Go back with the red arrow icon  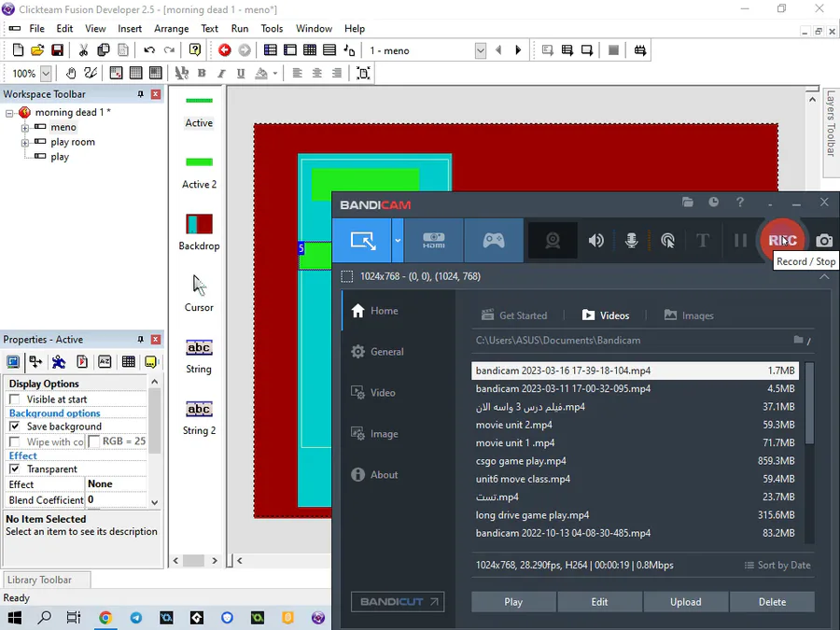(224, 50)
